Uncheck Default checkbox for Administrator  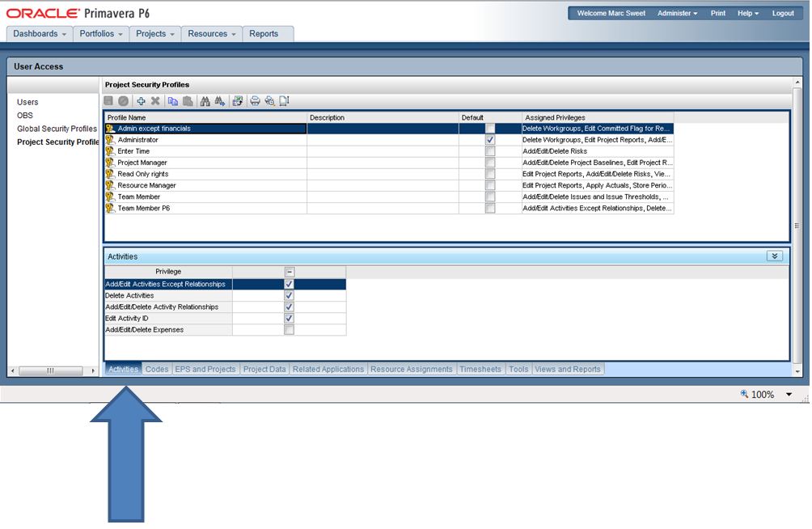490,140
